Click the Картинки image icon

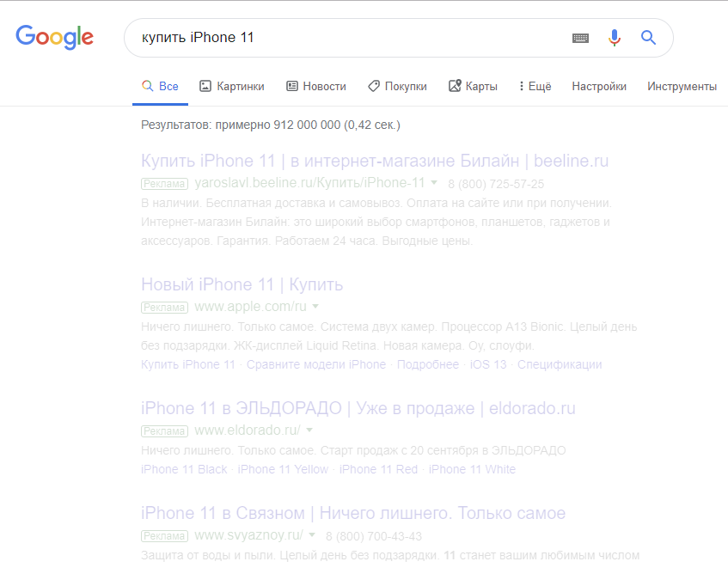point(205,86)
